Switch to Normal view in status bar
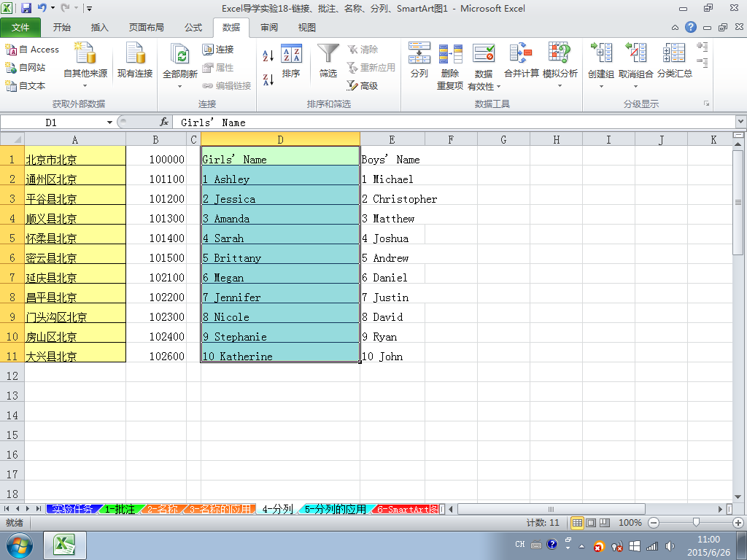 [x=578, y=523]
